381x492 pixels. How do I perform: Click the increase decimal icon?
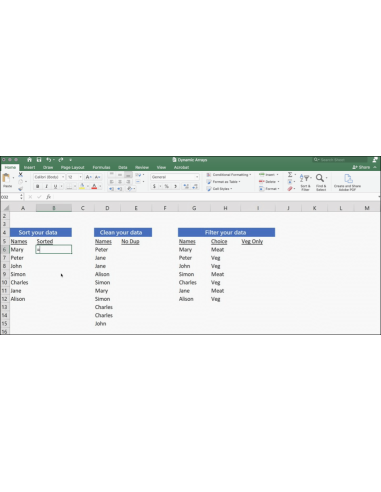186,186
